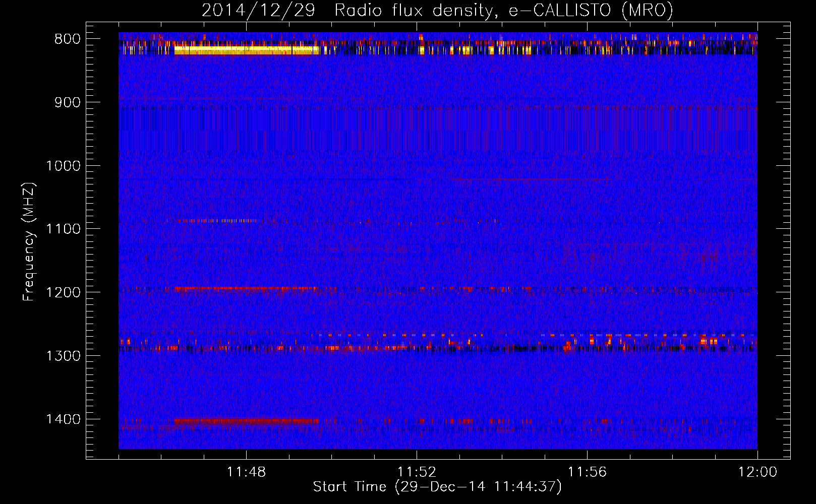Click the red emission band near 1200 MHz
Viewport: 816px width, 504px height.
point(247,289)
